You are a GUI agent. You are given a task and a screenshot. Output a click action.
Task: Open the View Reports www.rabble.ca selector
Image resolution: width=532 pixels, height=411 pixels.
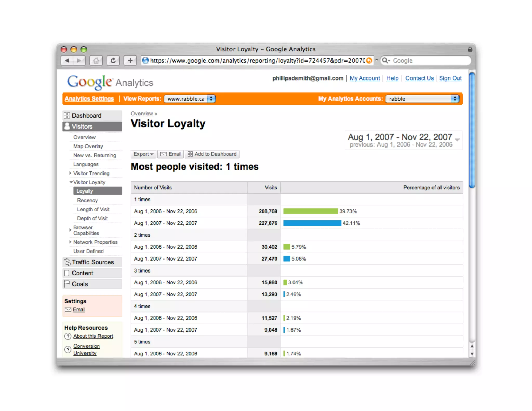click(x=190, y=99)
